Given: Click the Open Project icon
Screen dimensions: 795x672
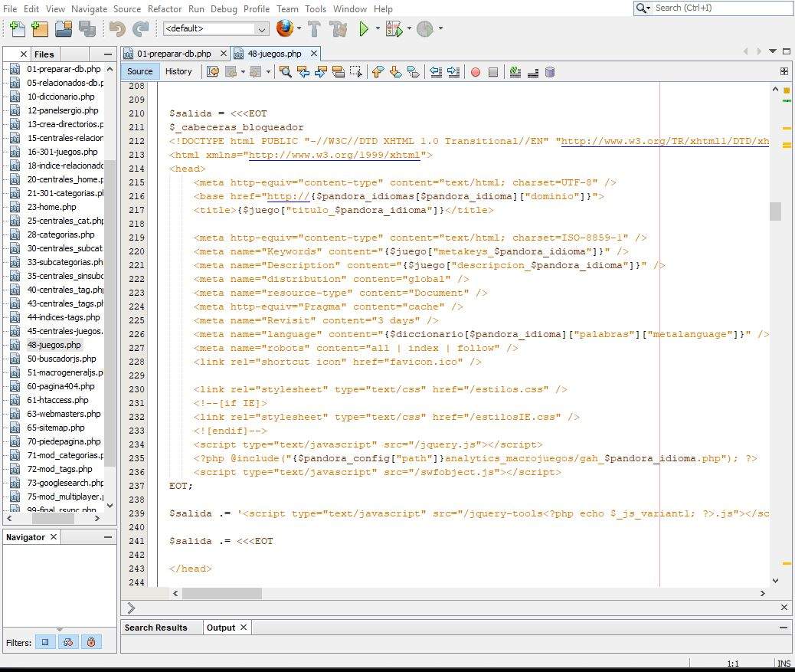Looking at the screenshot, I should tap(64, 29).
